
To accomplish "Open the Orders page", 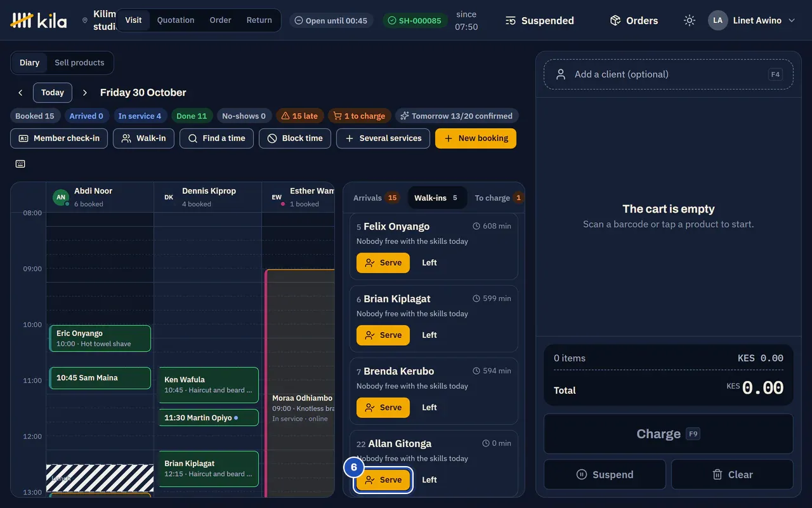I will (x=634, y=20).
